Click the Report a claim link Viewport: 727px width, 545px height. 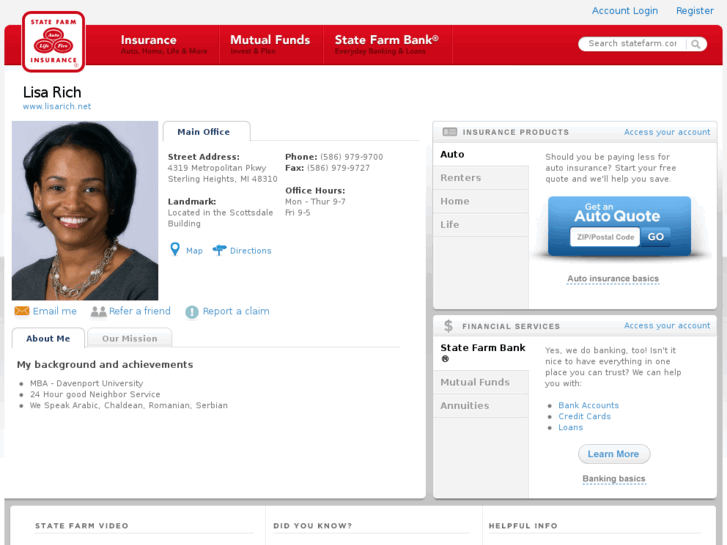click(236, 311)
